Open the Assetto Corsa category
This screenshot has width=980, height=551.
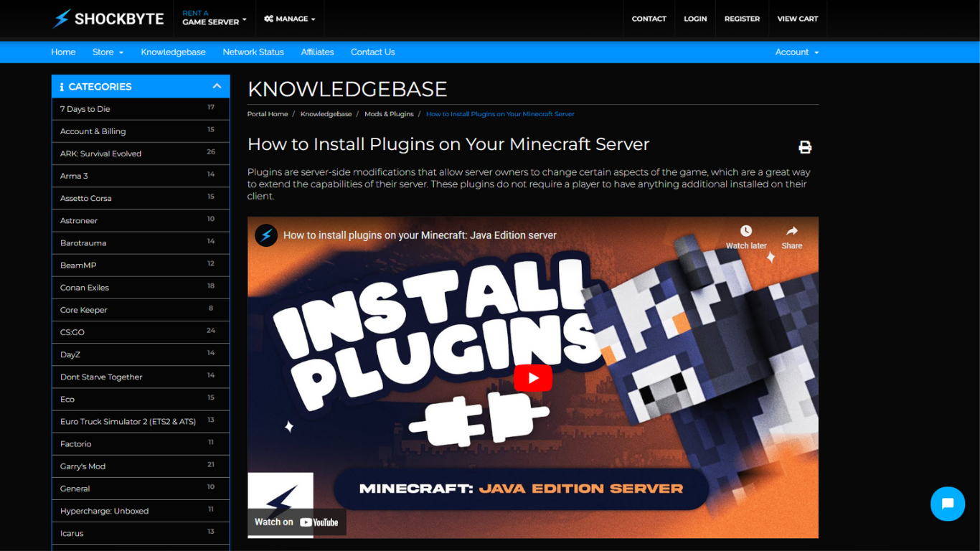click(141, 198)
